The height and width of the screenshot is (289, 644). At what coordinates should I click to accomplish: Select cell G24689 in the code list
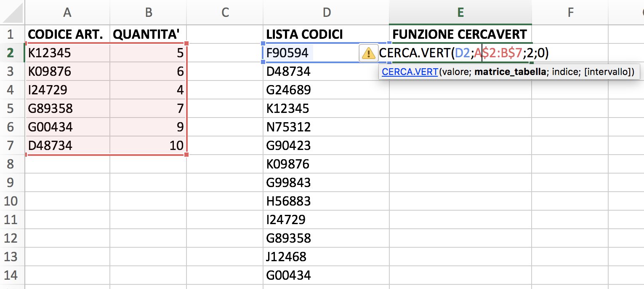point(326,90)
